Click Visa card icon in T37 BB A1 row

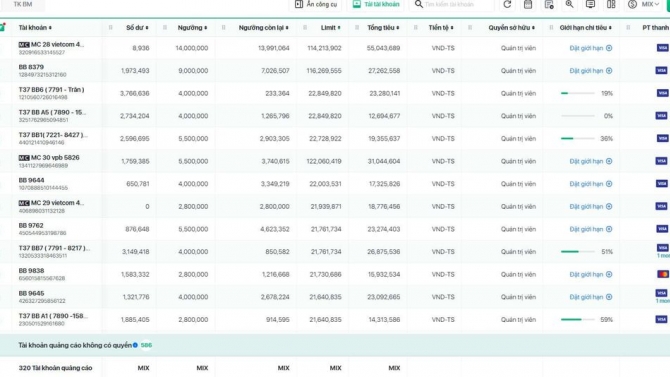point(662,319)
